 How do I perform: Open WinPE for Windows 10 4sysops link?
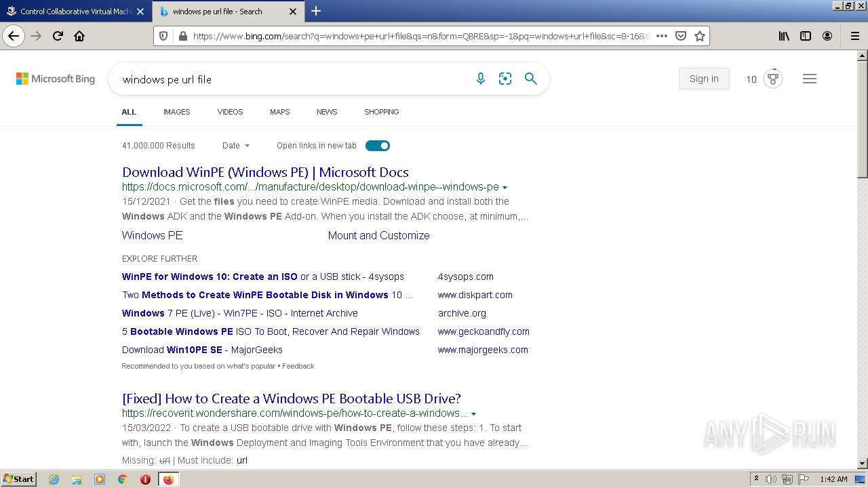[x=263, y=277]
